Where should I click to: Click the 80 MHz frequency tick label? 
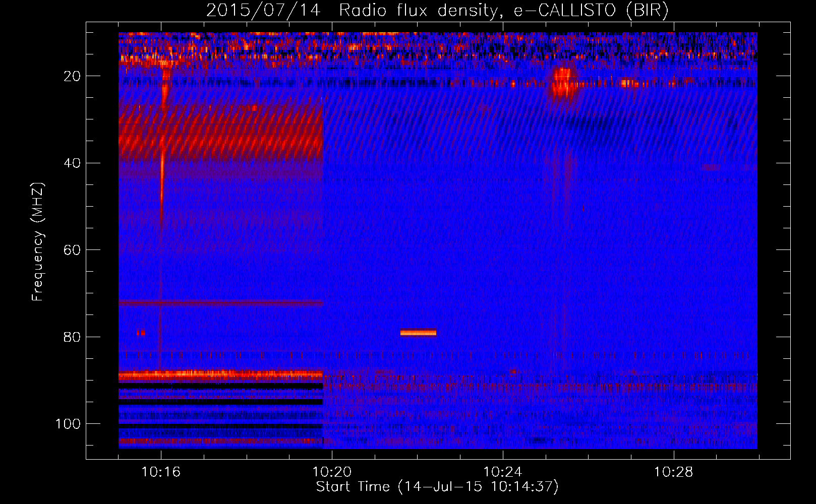(72, 337)
